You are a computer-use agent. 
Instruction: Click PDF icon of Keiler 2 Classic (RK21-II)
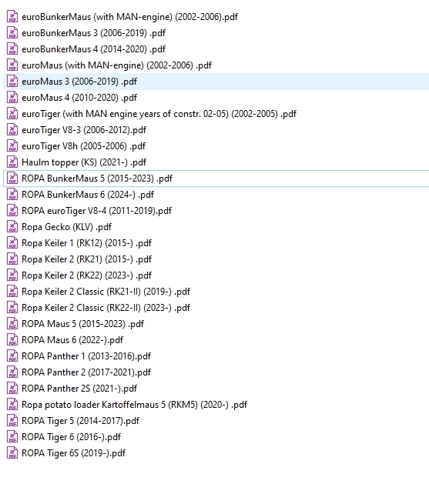point(12,291)
